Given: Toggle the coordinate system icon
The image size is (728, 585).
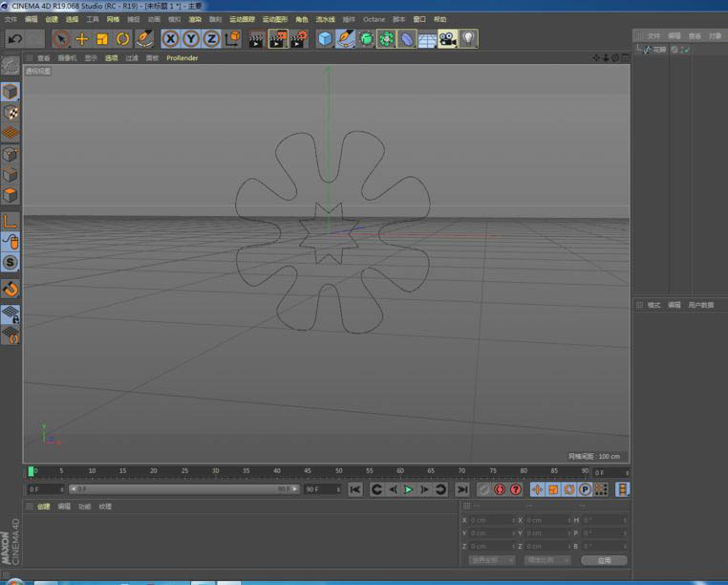Looking at the screenshot, I should click(x=232, y=38).
